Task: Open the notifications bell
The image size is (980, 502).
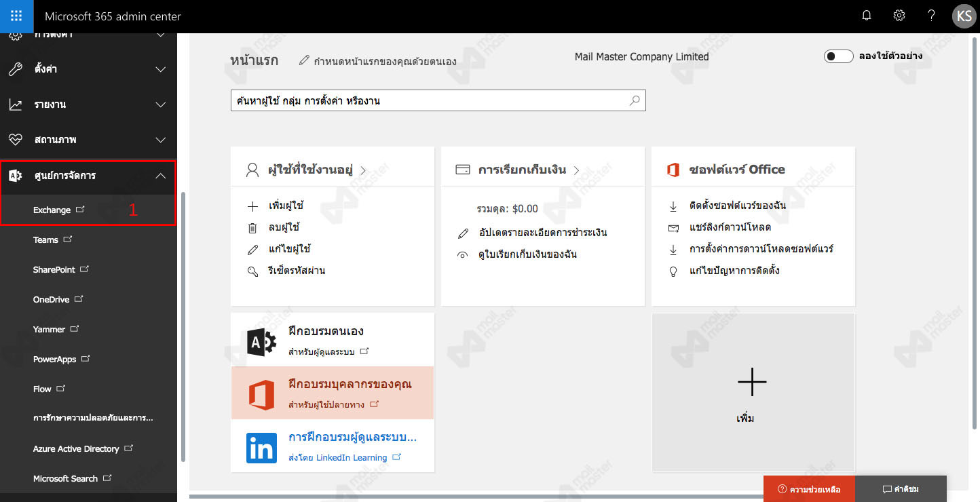Action: pyautogui.click(x=867, y=16)
